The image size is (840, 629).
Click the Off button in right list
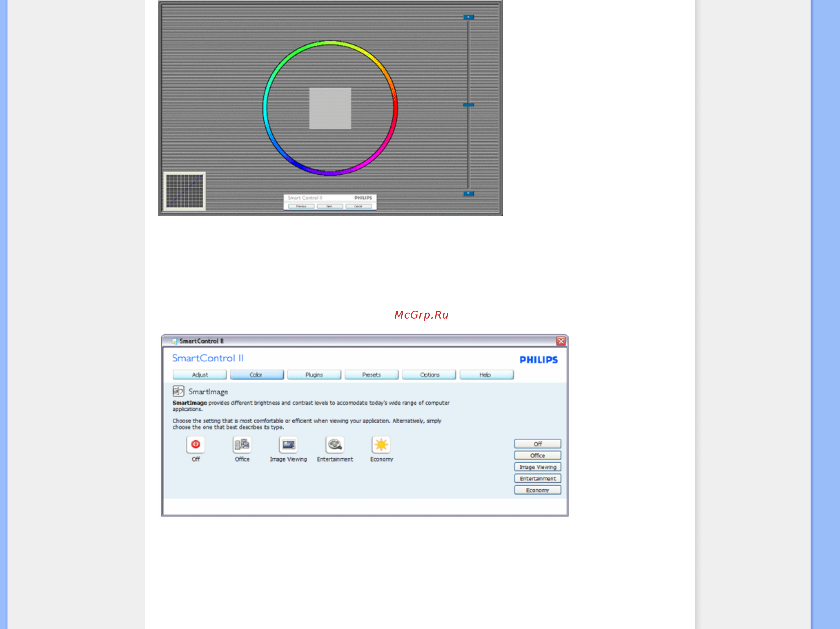537,444
